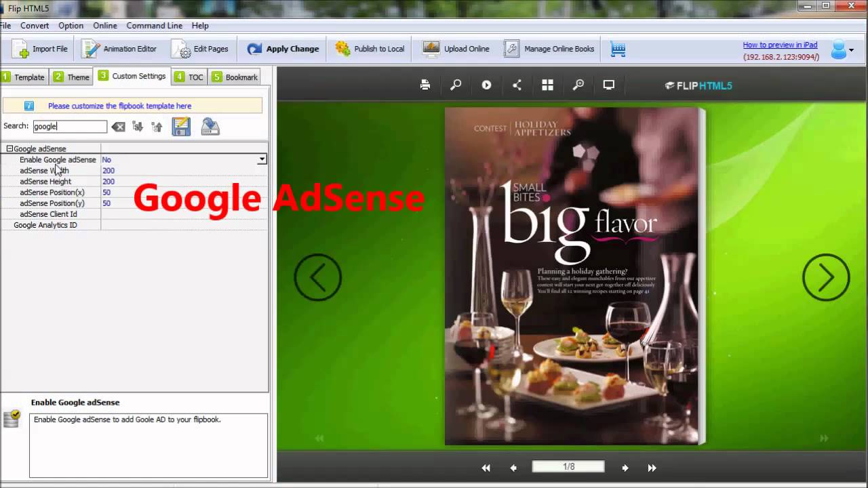Click the print icon in the viewer toolbar

(425, 85)
